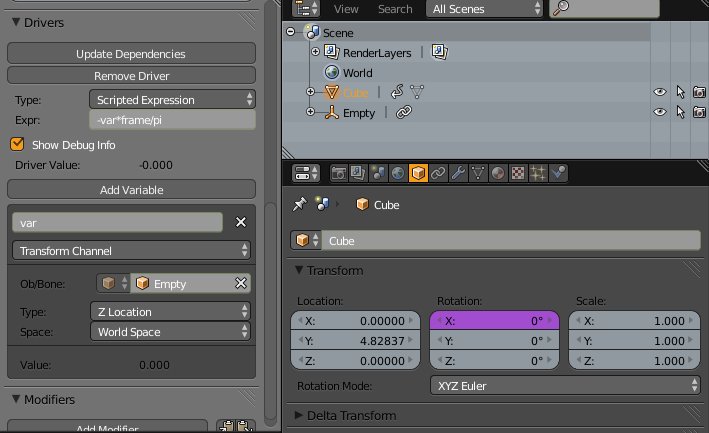
Task: Open the object type selector beside Ob/Bone
Action: click(113, 283)
